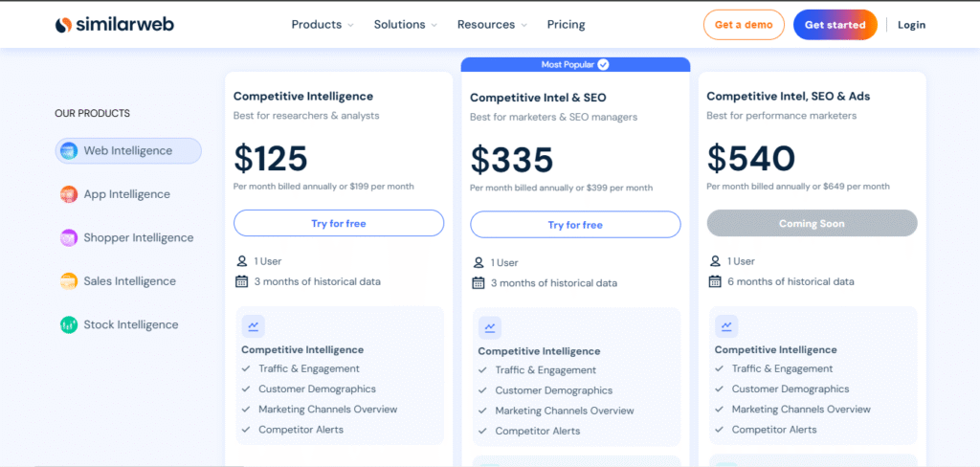Click chart icon in the $125 plan card

click(254, 326)
